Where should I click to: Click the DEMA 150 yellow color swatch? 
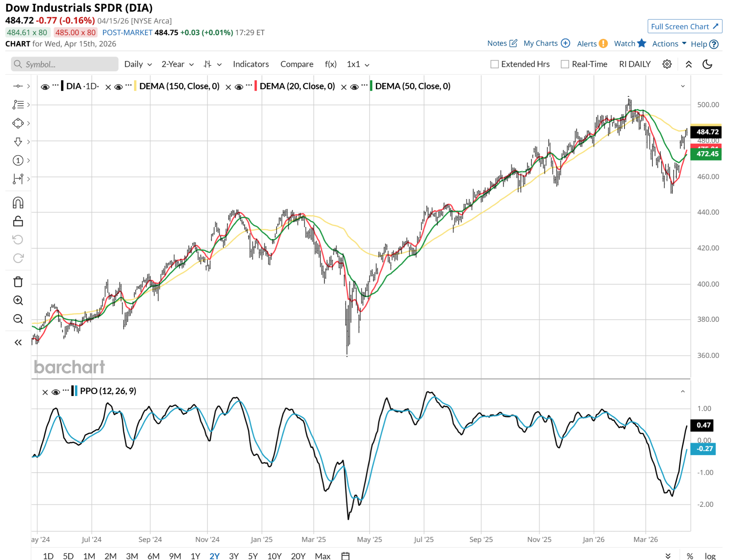pyautogui.click(x=135, y=86)
